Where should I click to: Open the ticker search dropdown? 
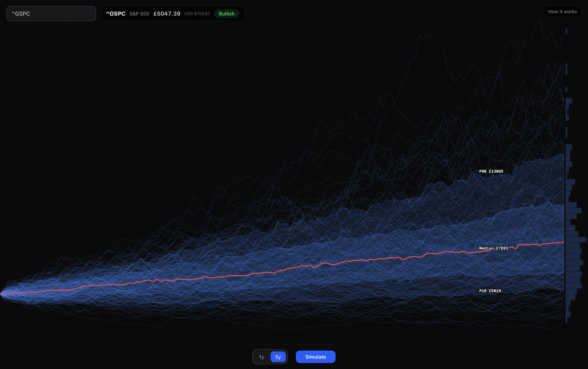pyautogui.click(x=51, y=13)
